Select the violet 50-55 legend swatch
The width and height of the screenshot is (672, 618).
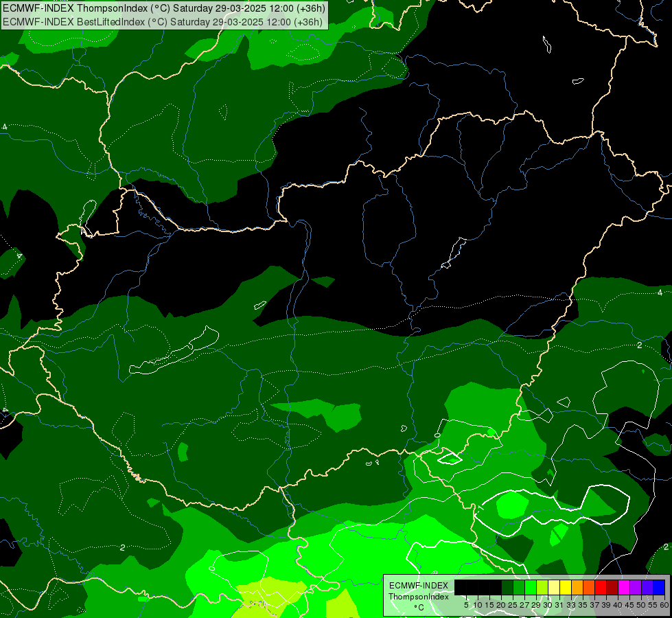click(647, 587)
